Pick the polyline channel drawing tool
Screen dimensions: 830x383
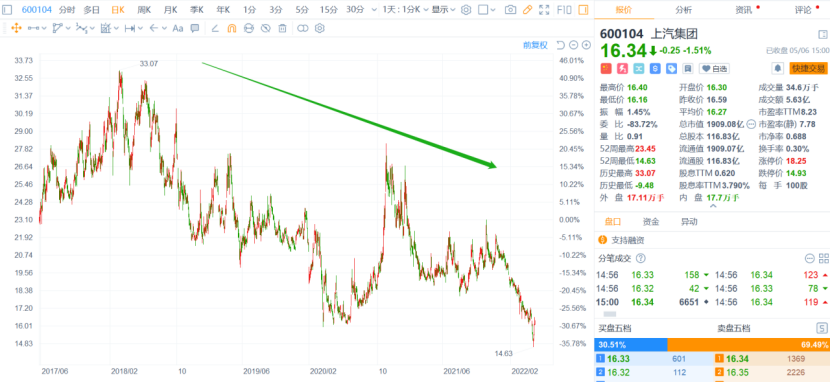point(57,29)
